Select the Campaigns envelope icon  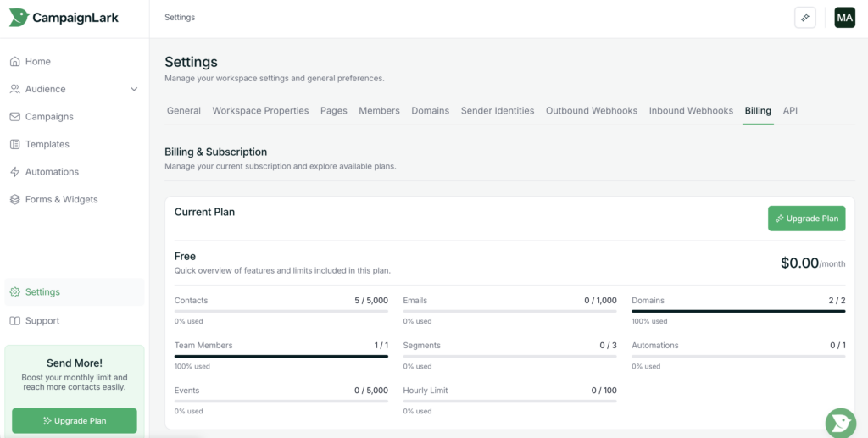coord(15,117)
